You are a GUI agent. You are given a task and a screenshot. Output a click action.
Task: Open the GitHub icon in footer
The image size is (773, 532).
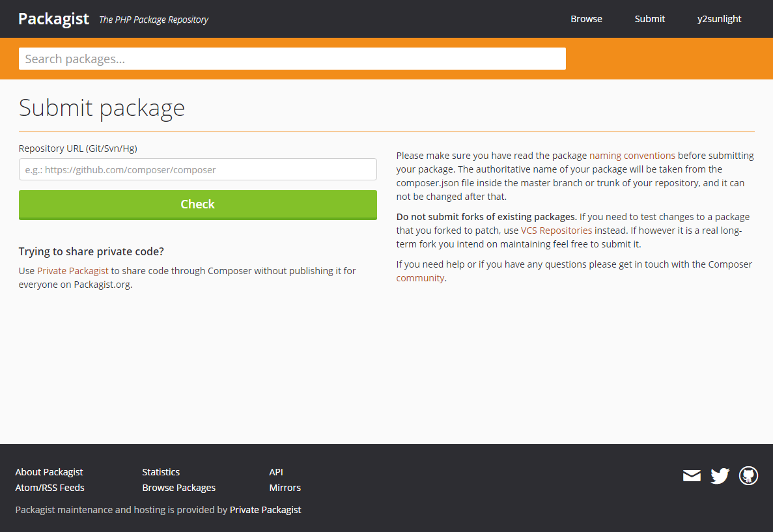tap(748, 476)
